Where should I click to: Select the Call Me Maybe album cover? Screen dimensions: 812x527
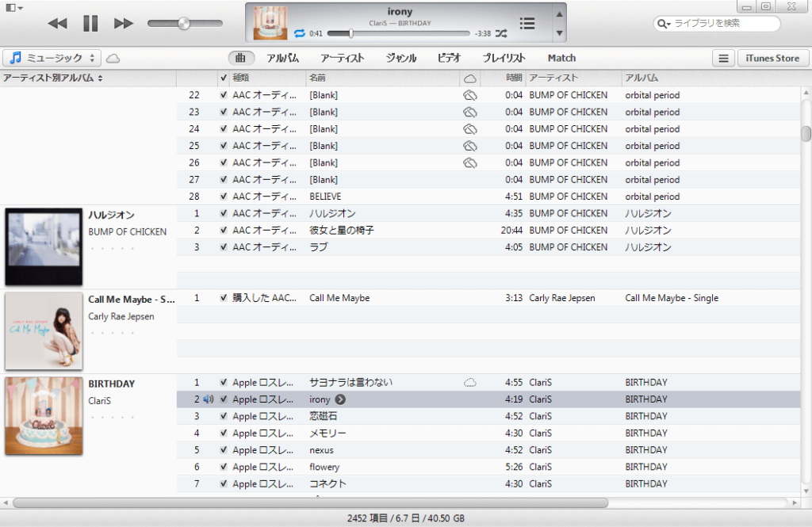pos(44,331)
